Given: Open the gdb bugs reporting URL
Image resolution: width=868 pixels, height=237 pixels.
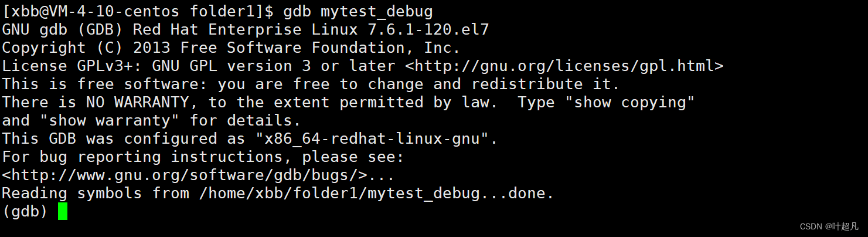Looking at the screenshot, I should point(185,175).
